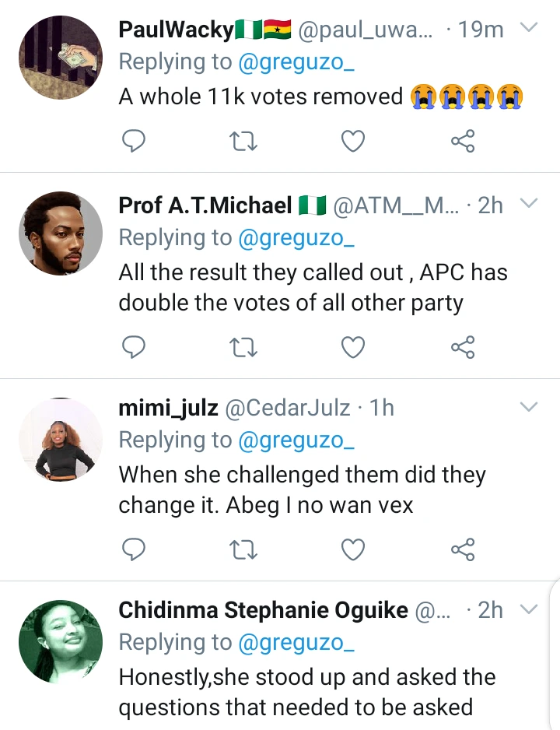The height and width of the screenshot is (730, 560).
Task: Open options dropdown on PaulWacky's tweet
Action: tap(528, 29)
